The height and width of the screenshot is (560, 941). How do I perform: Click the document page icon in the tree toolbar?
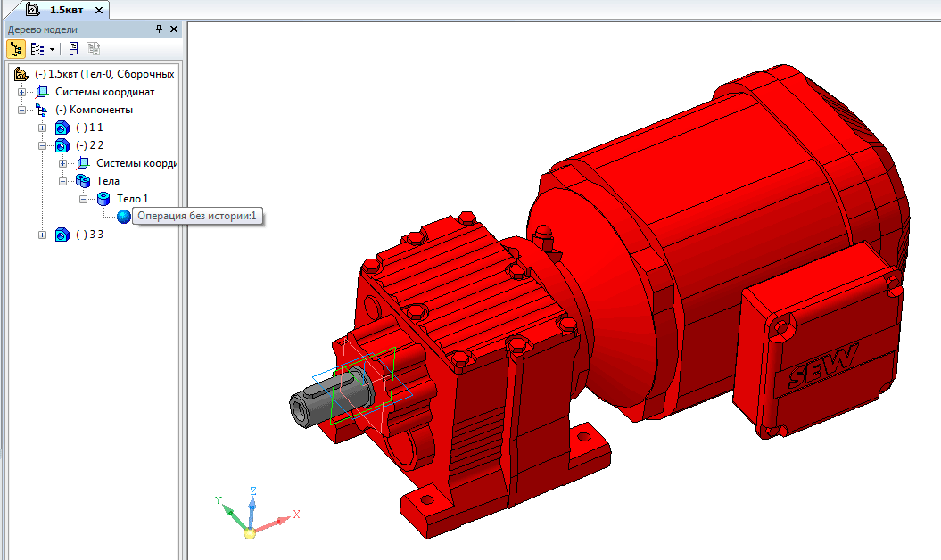point(74,49)
